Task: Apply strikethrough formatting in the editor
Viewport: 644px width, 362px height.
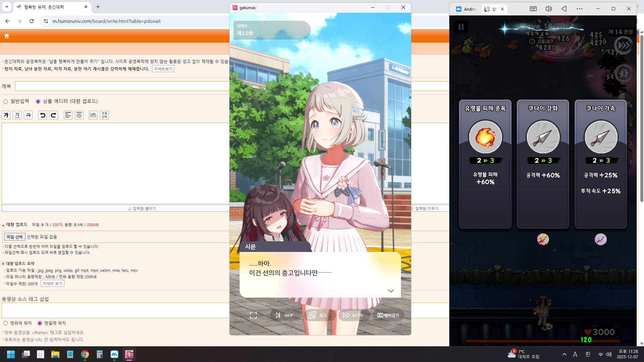Action: [28, 115]
